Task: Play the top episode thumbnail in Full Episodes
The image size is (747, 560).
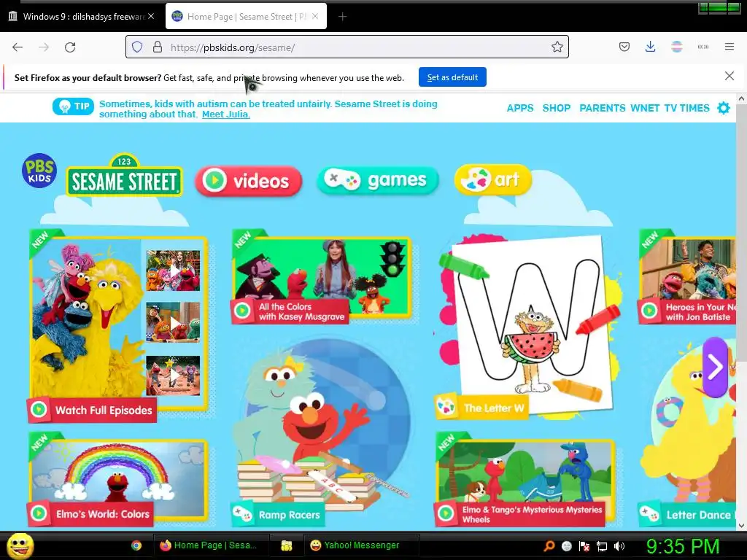Action: [x=173, y=271]
